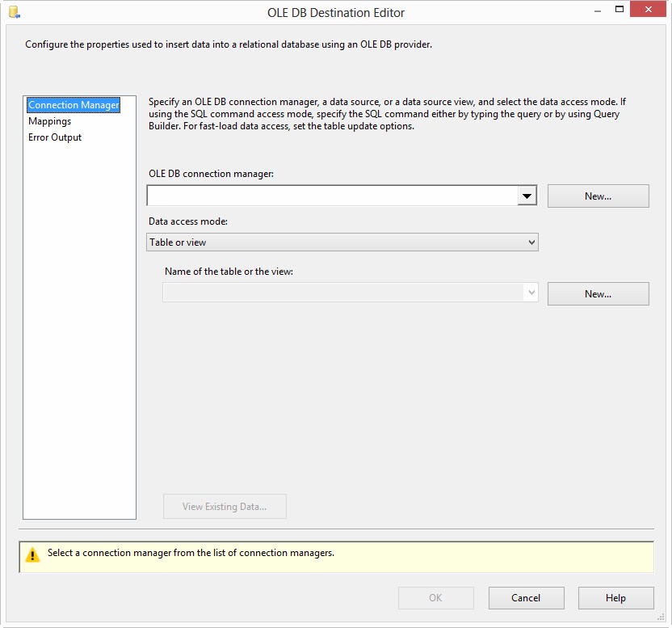Expand the OLE DB connection manager dropdown arrow
This screenshot has width=672, height=628.
[x=527, y=196]
